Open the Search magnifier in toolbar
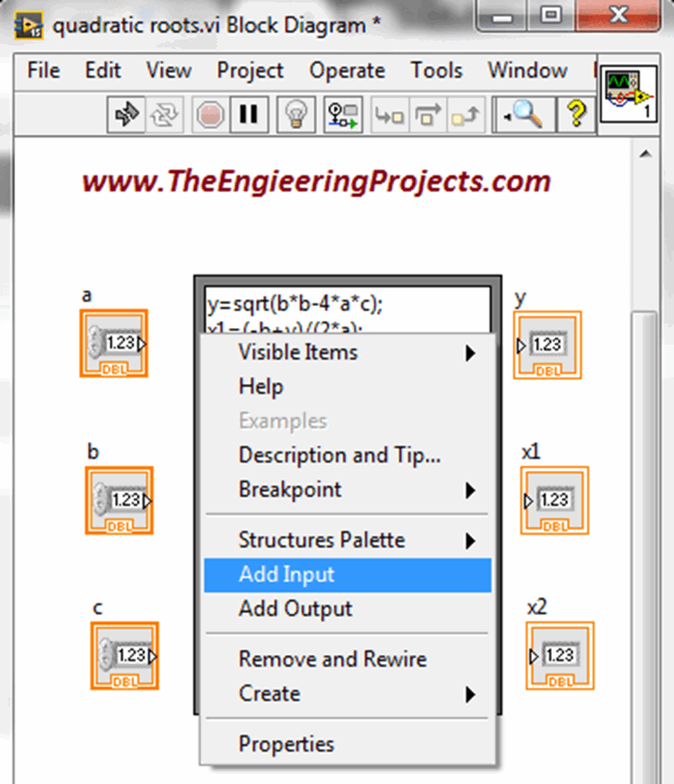This screenshot has height=784, width=674. pyautogui.click(x=523, y=114)
